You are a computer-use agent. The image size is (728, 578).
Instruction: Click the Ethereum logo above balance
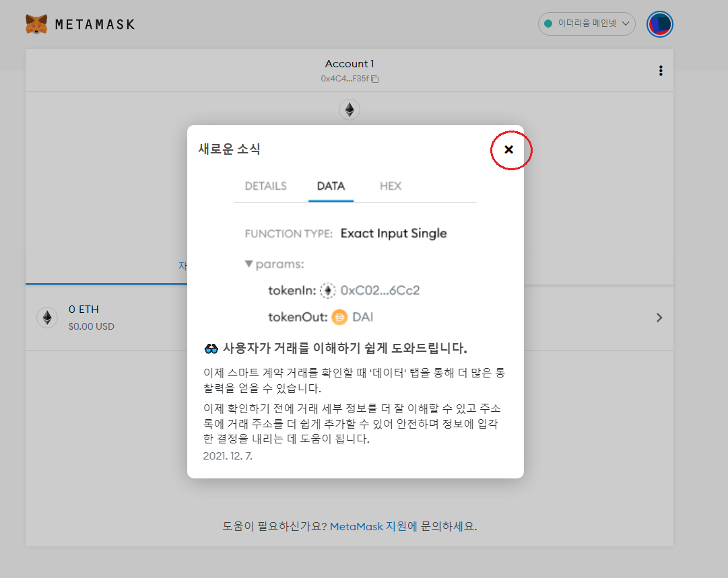349,110
